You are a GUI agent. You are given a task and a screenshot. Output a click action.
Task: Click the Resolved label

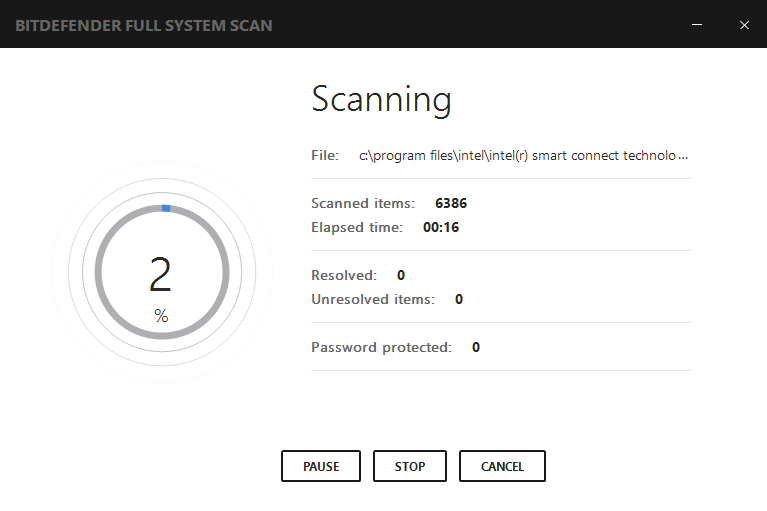(x=344, y=275)
